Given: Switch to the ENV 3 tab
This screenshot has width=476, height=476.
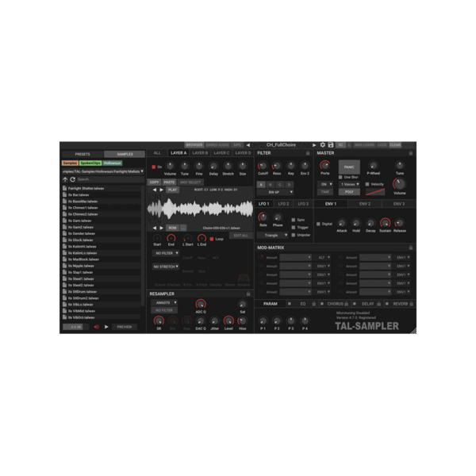Looking at the screenshot, I should tap(399, 204).
